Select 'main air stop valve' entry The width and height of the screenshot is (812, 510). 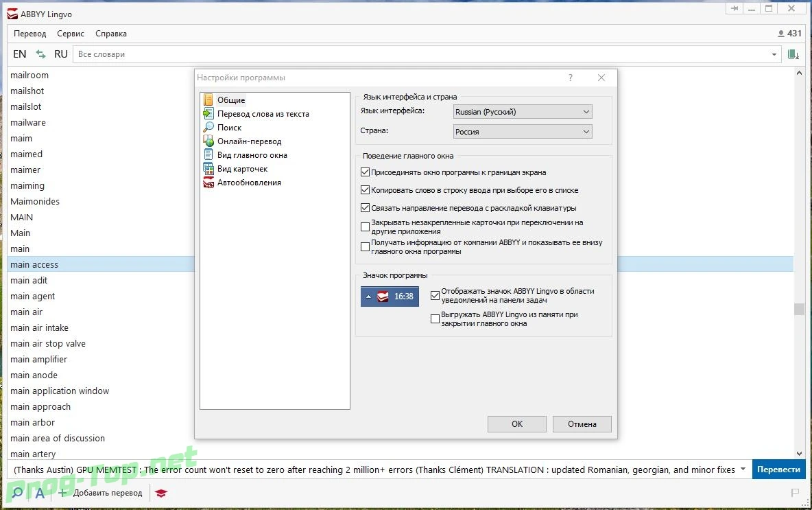click(x=47, y=343)
